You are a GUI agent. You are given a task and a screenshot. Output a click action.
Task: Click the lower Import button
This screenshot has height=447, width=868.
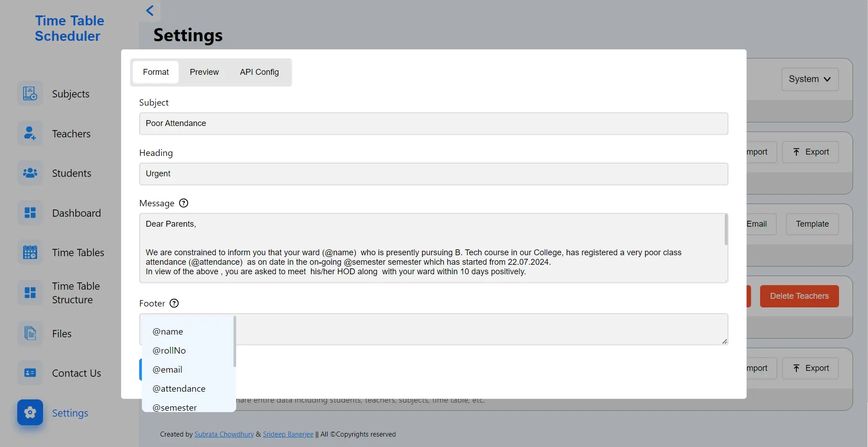coord(761,368)
